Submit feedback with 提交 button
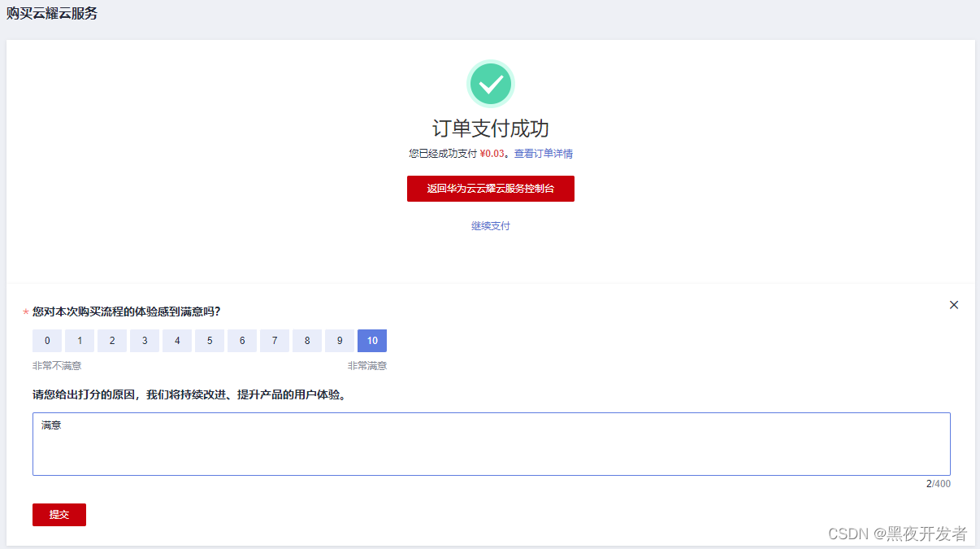 click(x=59, y=515)
